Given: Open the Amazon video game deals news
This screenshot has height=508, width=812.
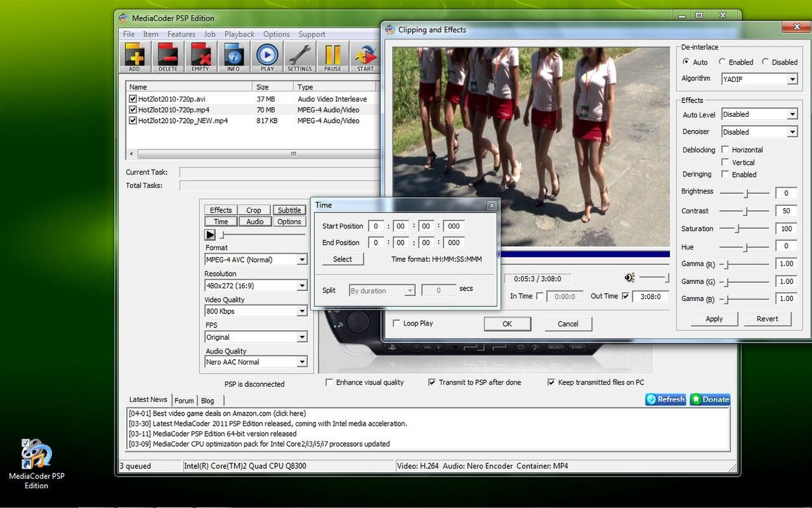Looking at the screenshot, I should pos(217,413).
